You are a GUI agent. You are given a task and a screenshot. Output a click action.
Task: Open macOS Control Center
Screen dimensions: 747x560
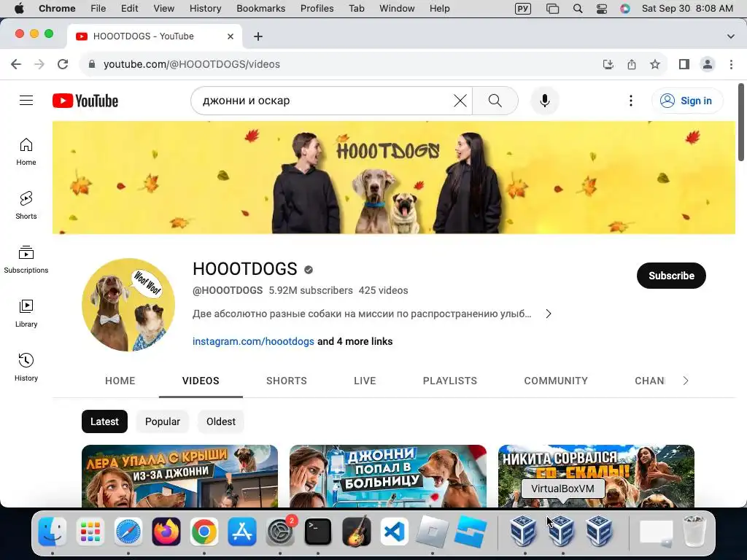[x=602, y=9]
